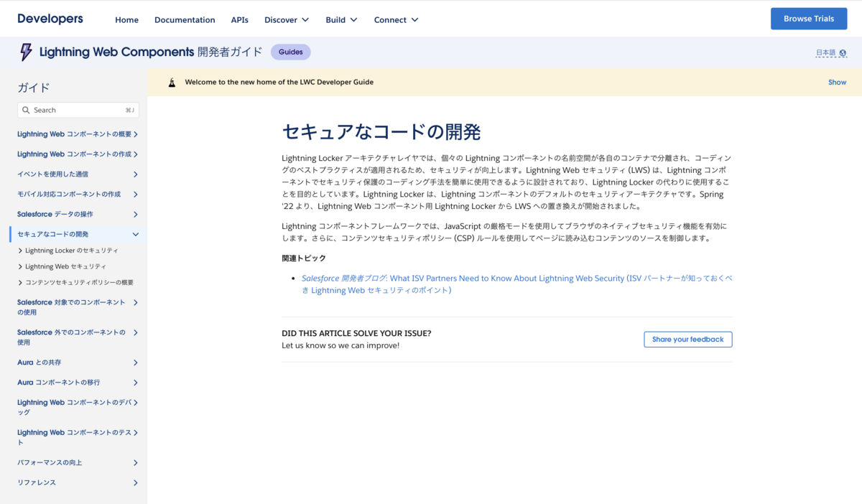Open the APIs menu item

coord(240,19)
